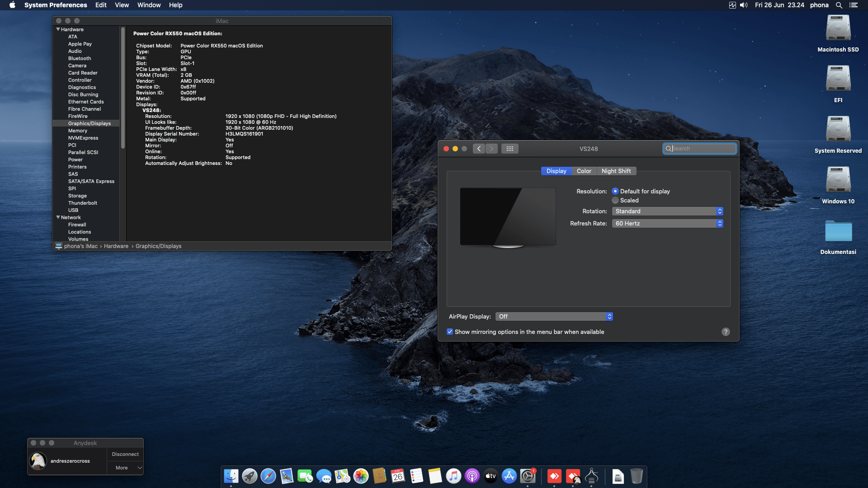This screenshot has height=488, width=868.
Task: Launch Launchpad rocket icon in Dock
Action: (x=250, y=476)
